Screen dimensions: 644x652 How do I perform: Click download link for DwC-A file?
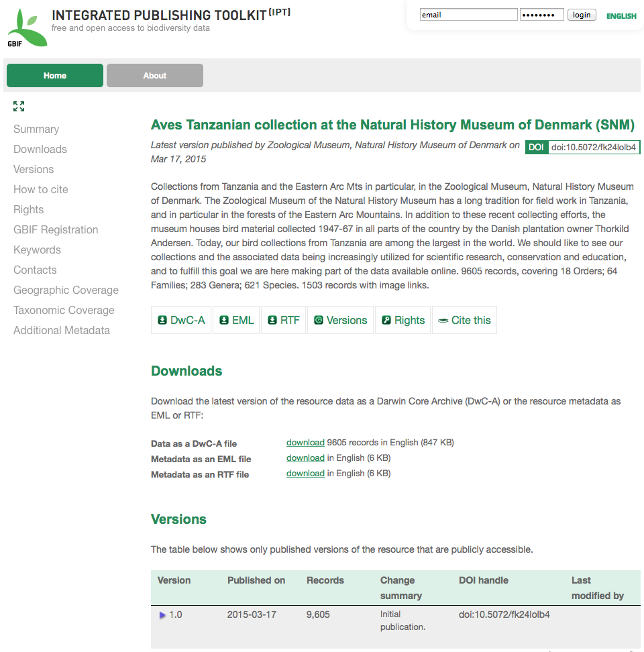(x=305, y=442)
